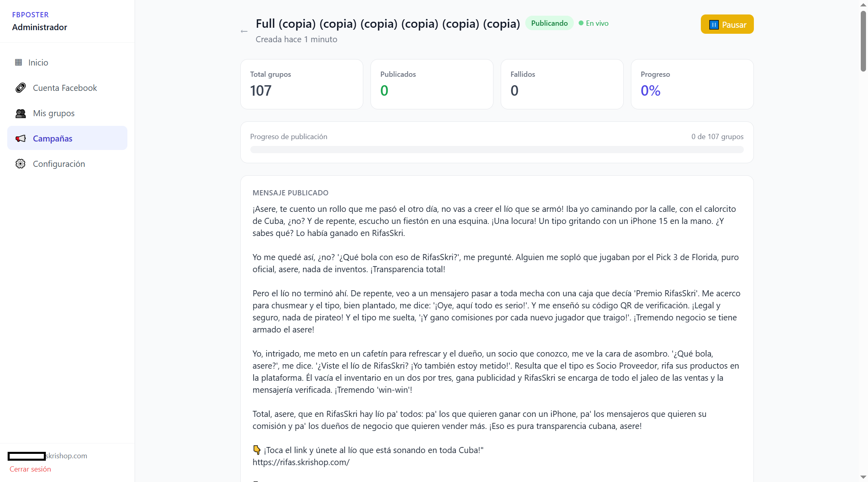Click the Progreso 0% card

click(x=692, y=84)
